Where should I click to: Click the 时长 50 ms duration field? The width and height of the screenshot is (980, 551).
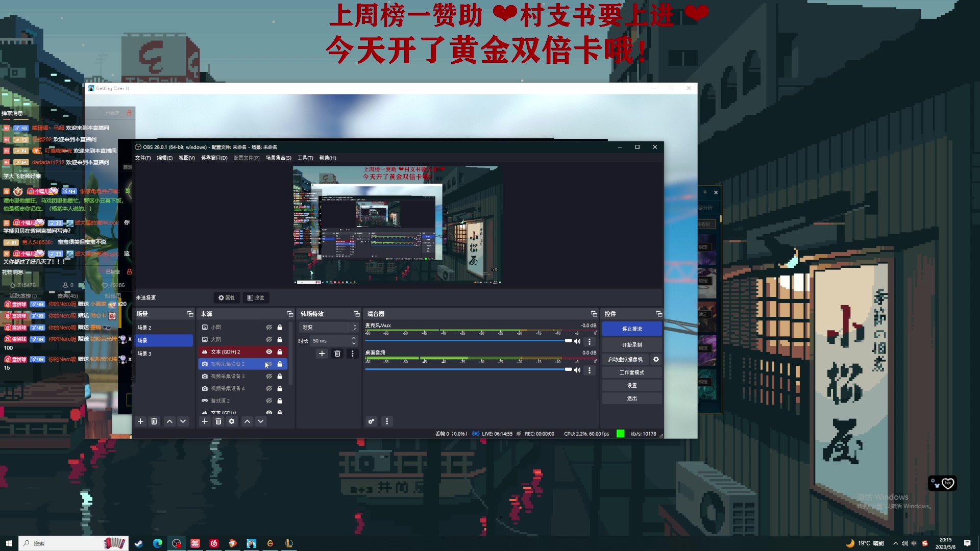tap(330, 341)
